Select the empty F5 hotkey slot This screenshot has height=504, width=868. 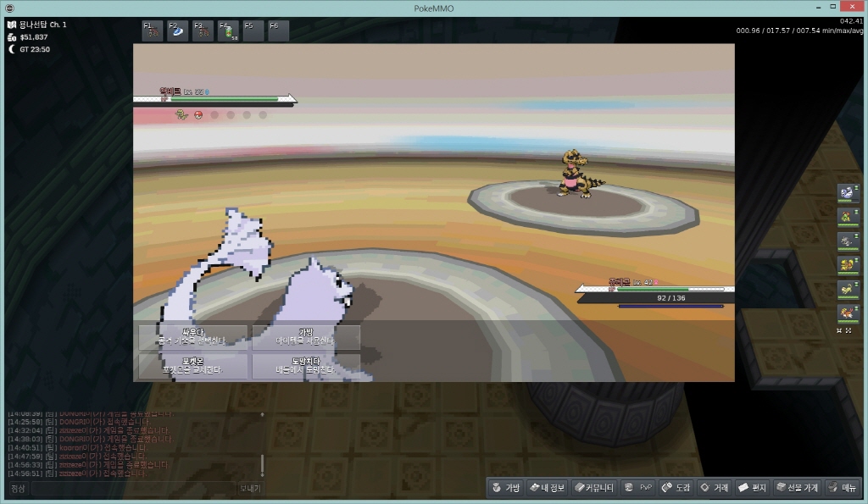tap(253, 31)
